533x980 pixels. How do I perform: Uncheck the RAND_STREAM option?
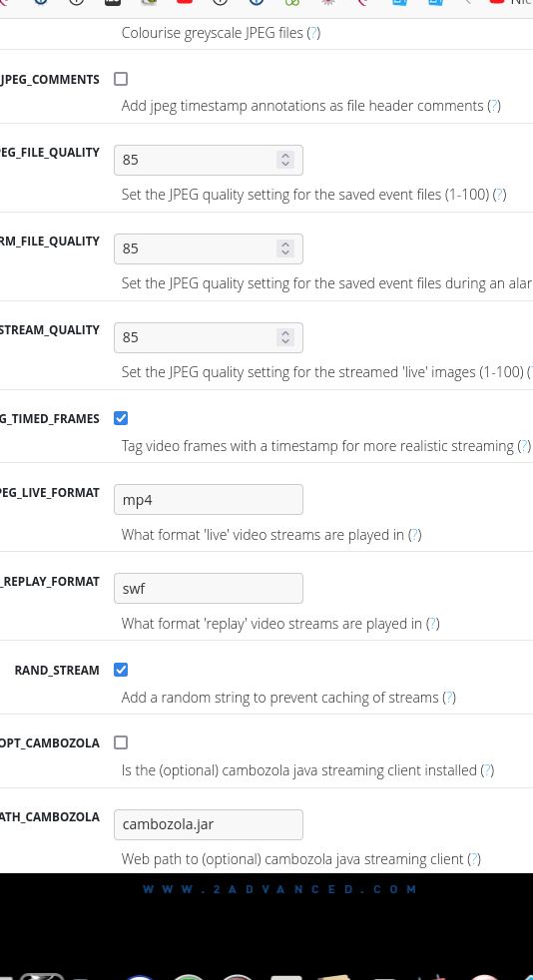(x=121, y=670)
